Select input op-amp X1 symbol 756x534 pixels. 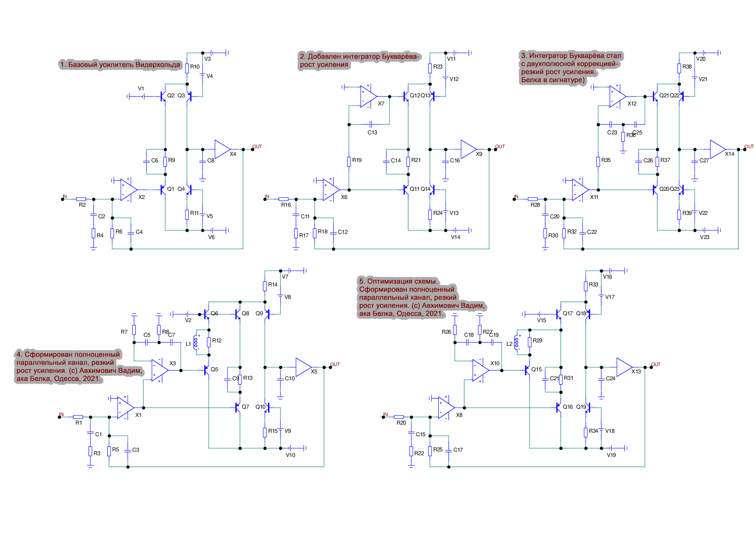pos(126,408)
